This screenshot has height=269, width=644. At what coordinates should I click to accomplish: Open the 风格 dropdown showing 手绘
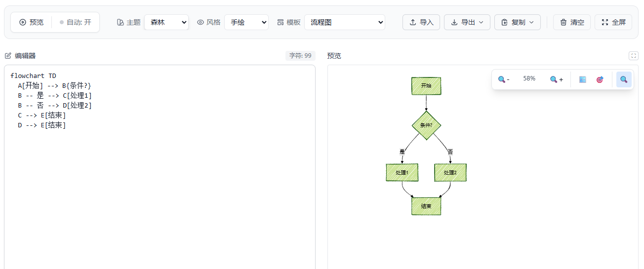click(246, 22)
